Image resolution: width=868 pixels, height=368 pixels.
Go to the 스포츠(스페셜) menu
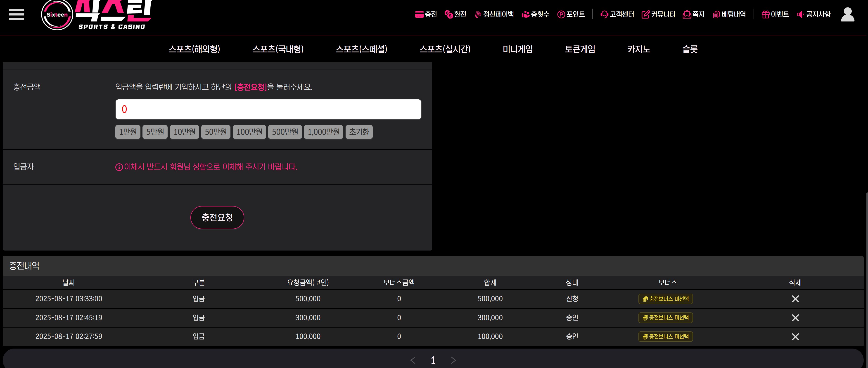(362, 49)
